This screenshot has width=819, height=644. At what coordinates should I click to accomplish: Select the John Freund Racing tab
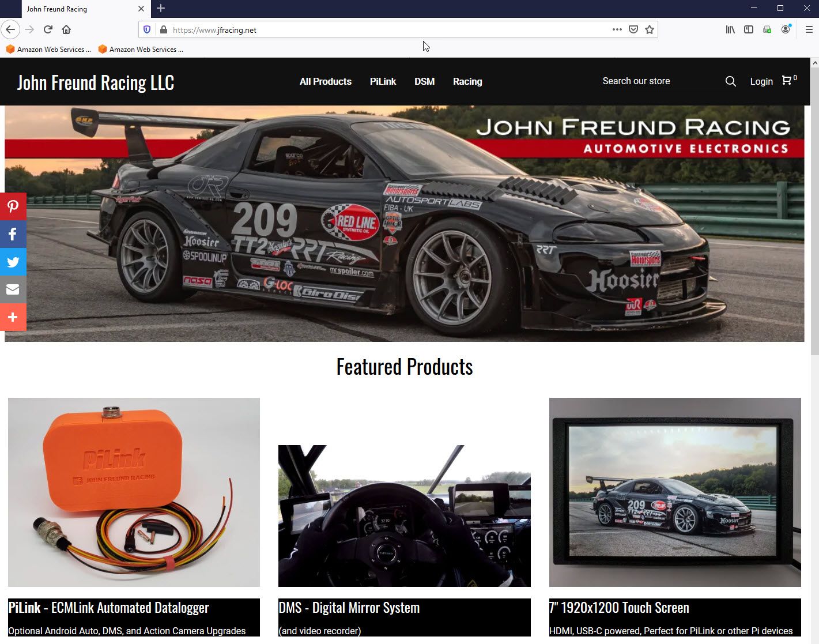tap(86, 9)
